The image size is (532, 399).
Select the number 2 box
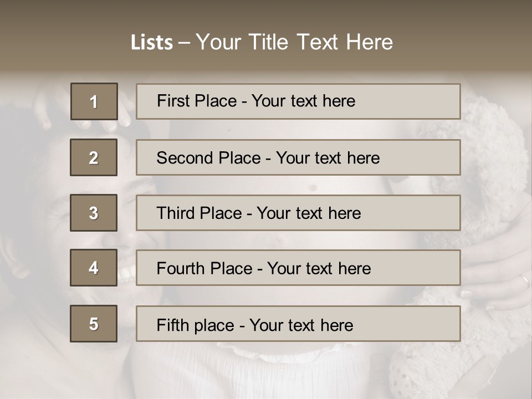94,157
